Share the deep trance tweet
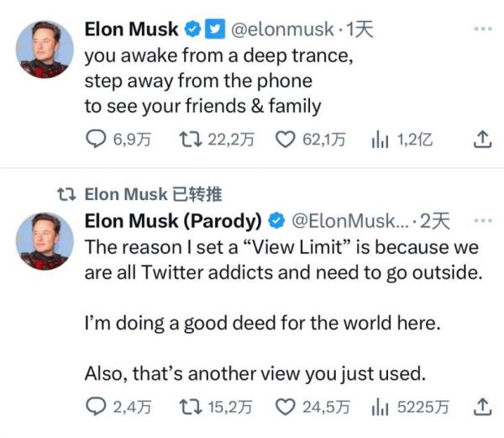504x438 pixels. [482, 139]
